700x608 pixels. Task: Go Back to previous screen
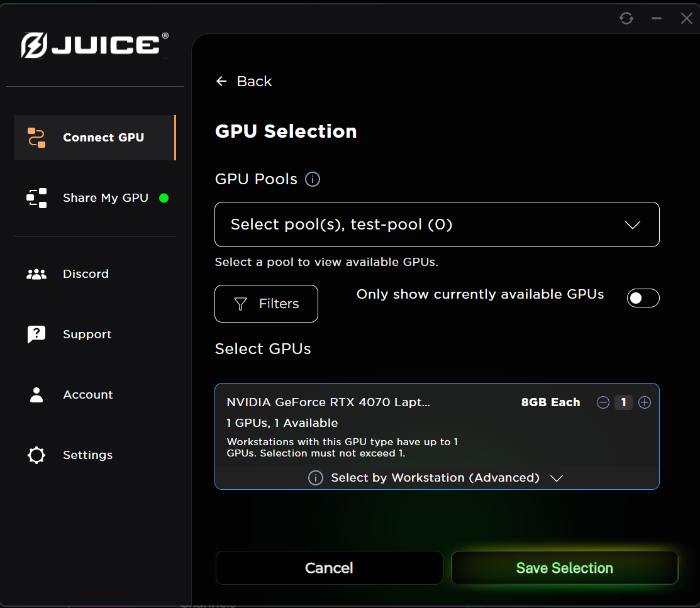point(244,81)
